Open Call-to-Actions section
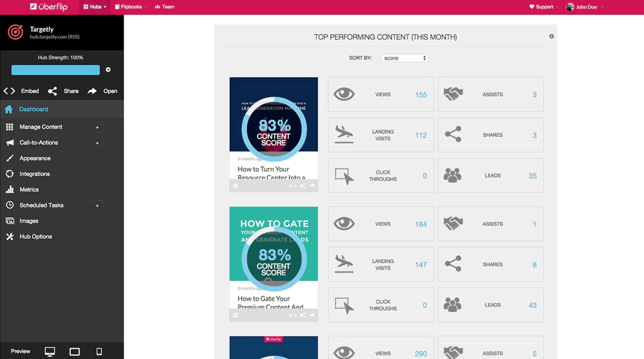This screenshot has width=644, height=359. point(39,143)
